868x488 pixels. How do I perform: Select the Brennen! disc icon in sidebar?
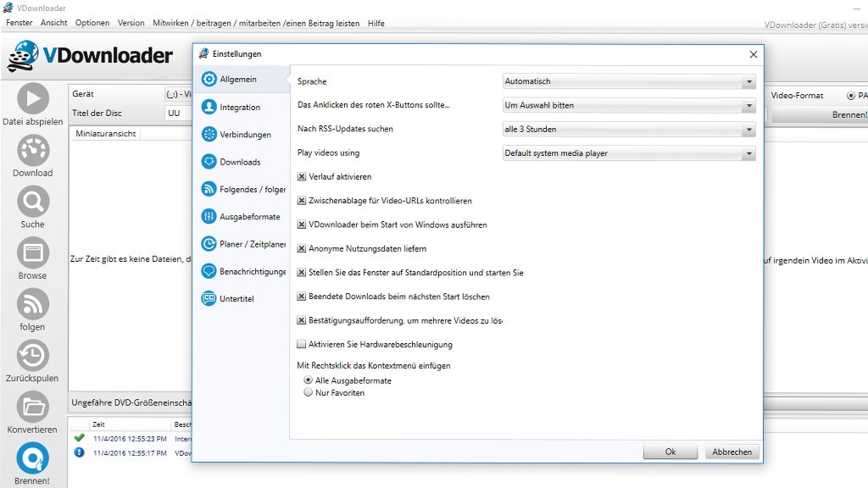(x=33, y=458)
